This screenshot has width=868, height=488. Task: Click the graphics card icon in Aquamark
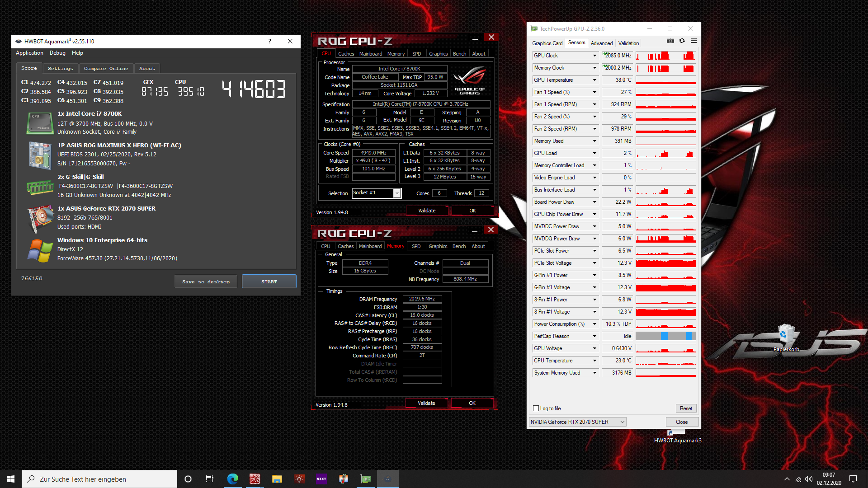click(x=40, y=218)
